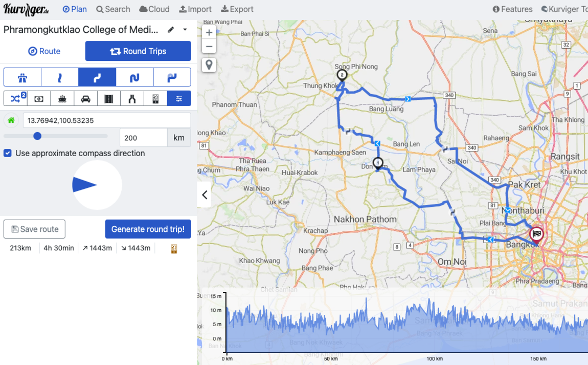
Task: Collapse the sidebar with left chevron
Action: coord(205,195)
